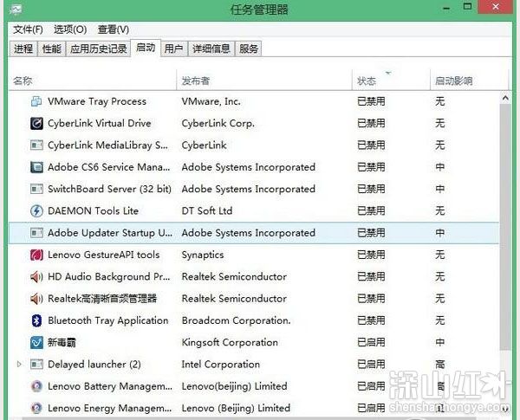Click 已启用 status of 新毒霸
This screenshot has width=520, height=420.
[x=371, y=342]
